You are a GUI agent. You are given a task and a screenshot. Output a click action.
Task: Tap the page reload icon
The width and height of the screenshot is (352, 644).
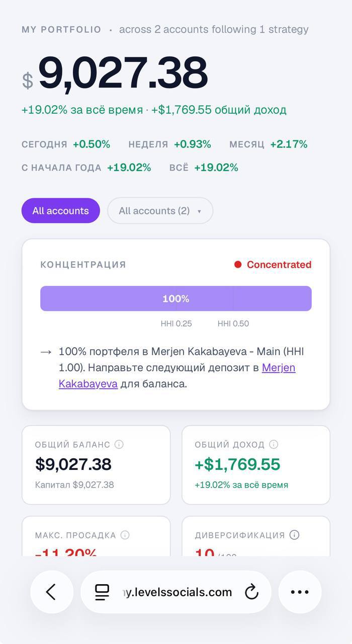(251, 592)
